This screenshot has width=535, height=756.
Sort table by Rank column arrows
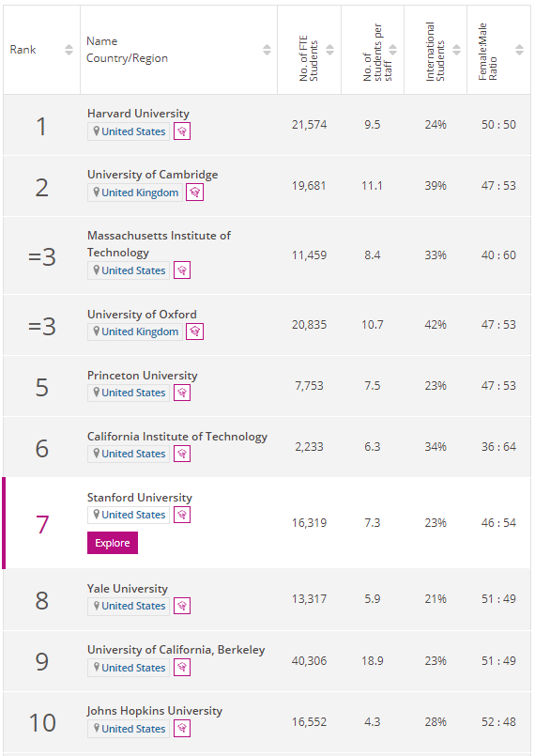[69, 50]
